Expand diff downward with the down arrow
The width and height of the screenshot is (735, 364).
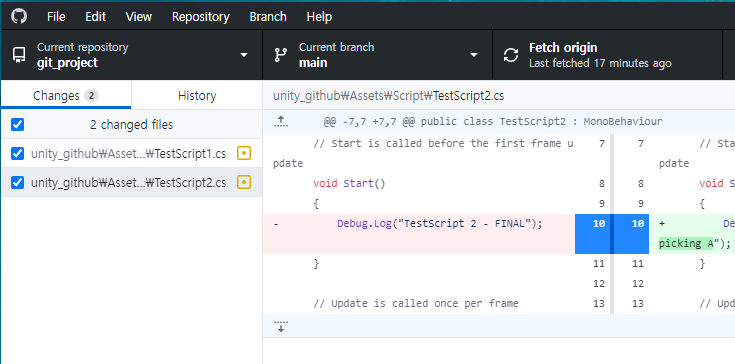tap(281, 326)
